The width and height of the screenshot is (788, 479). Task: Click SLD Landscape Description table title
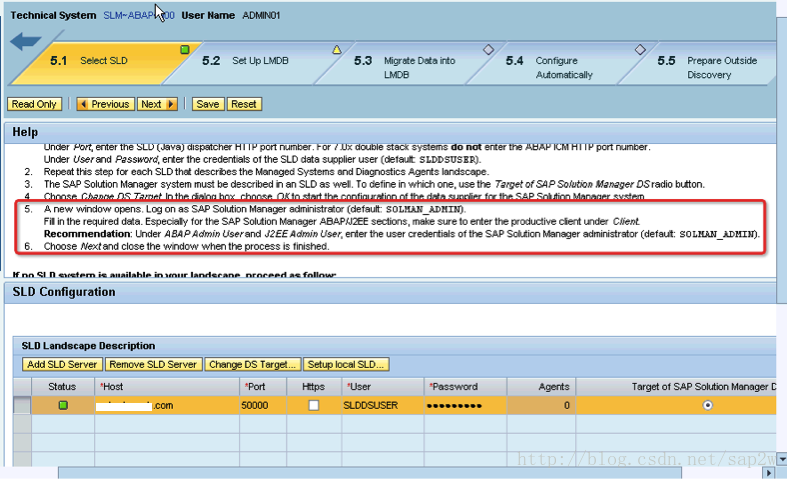pyautogui.click(x=88, y=346)
